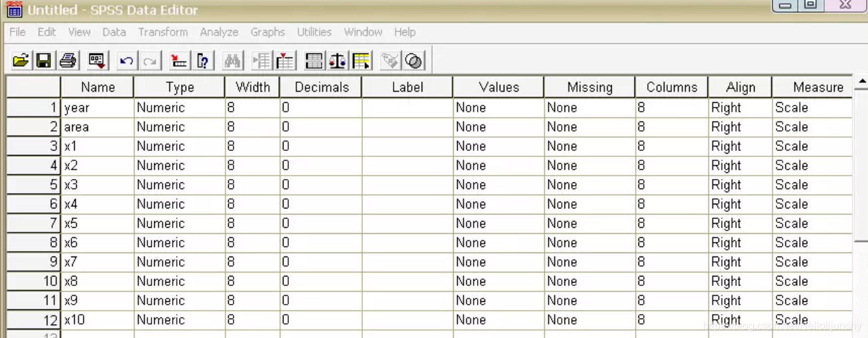868x338 pixels.
Task: Open the Edit menu
Action: [x=47, y=32]
